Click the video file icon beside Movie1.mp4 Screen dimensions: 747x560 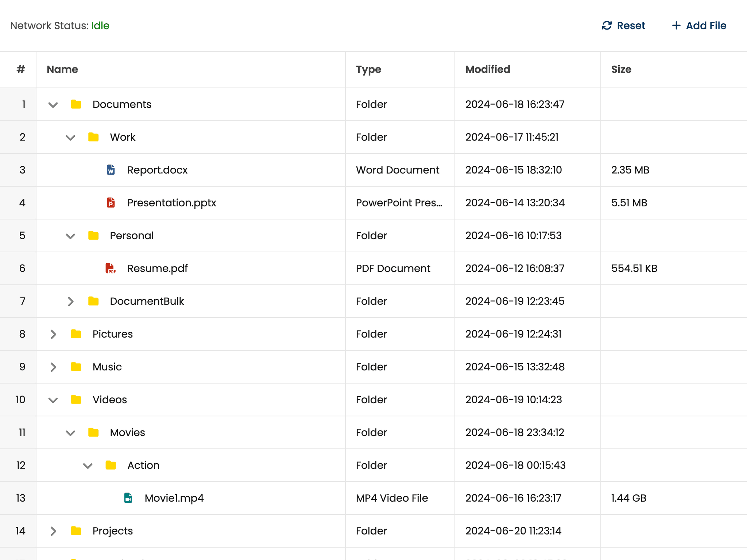click(x=128, y=498)
